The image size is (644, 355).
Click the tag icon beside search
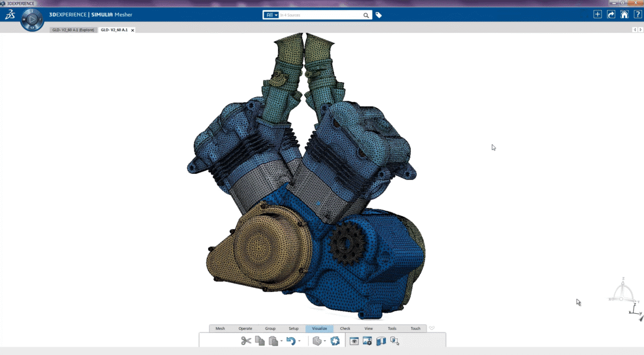(379, 15)
